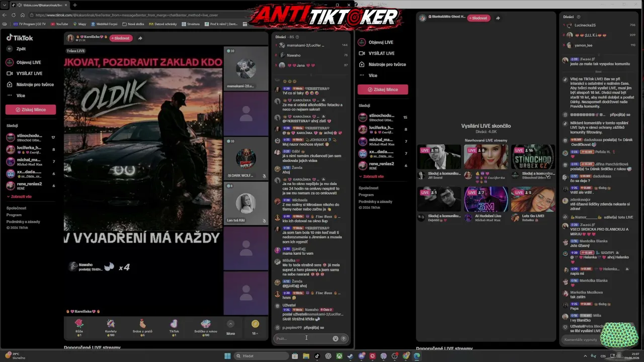
Task: Send the Růže gift
Action: (79, 327)
